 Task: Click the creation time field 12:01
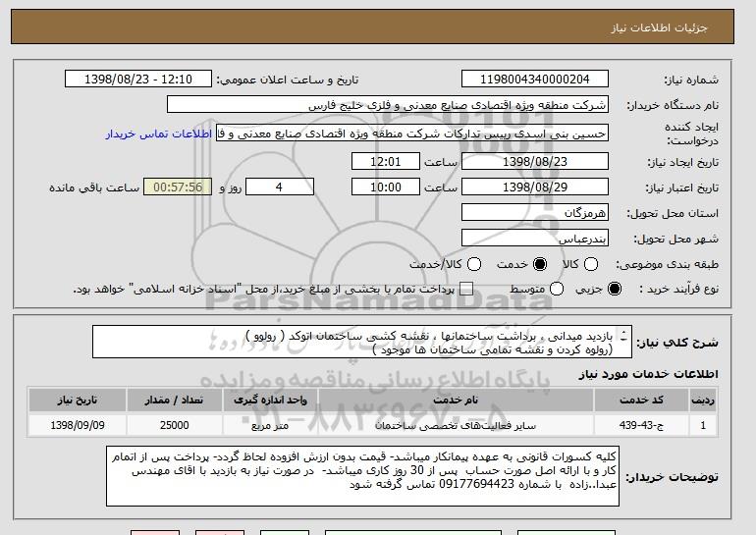tap(386, 161)
